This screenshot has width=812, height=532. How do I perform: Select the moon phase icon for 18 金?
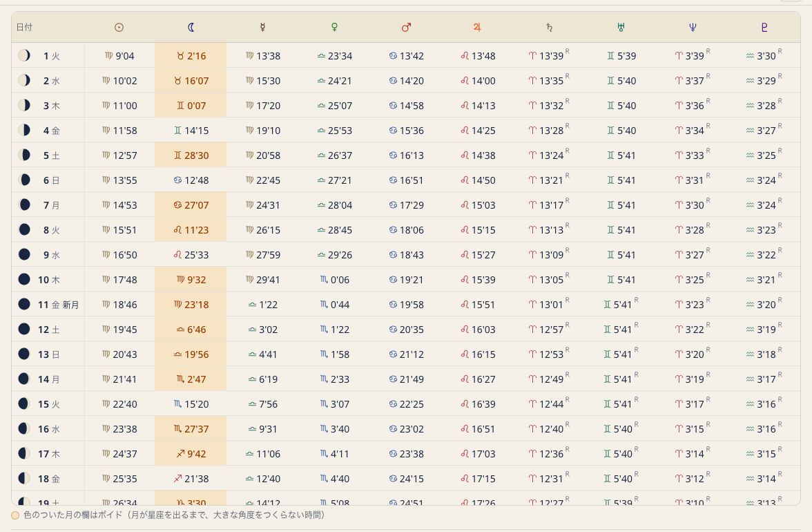[23, 478]
